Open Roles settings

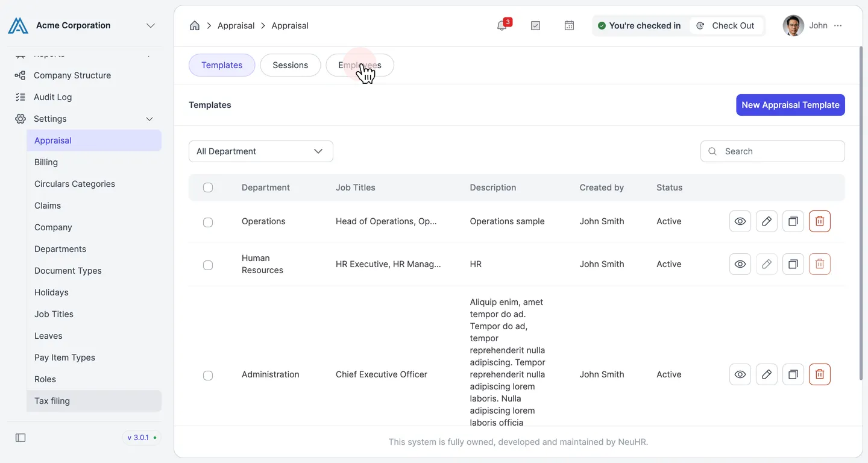click(94, 379)
